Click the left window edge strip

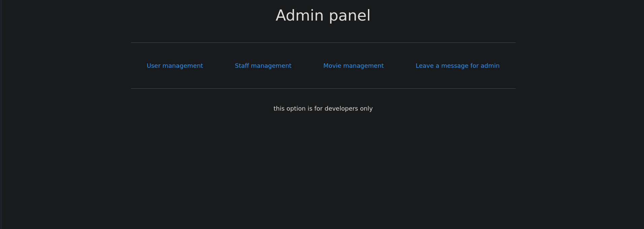tap(1, 115)
